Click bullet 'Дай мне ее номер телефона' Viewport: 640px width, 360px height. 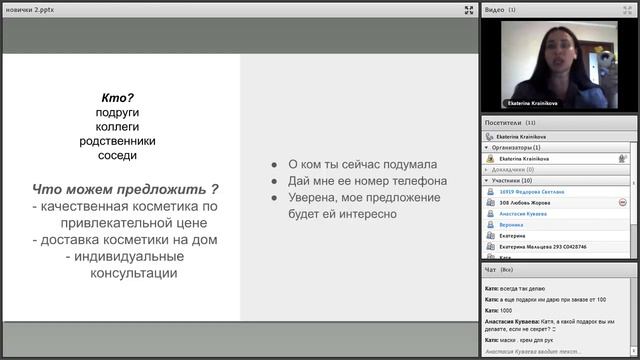[367, 181]
